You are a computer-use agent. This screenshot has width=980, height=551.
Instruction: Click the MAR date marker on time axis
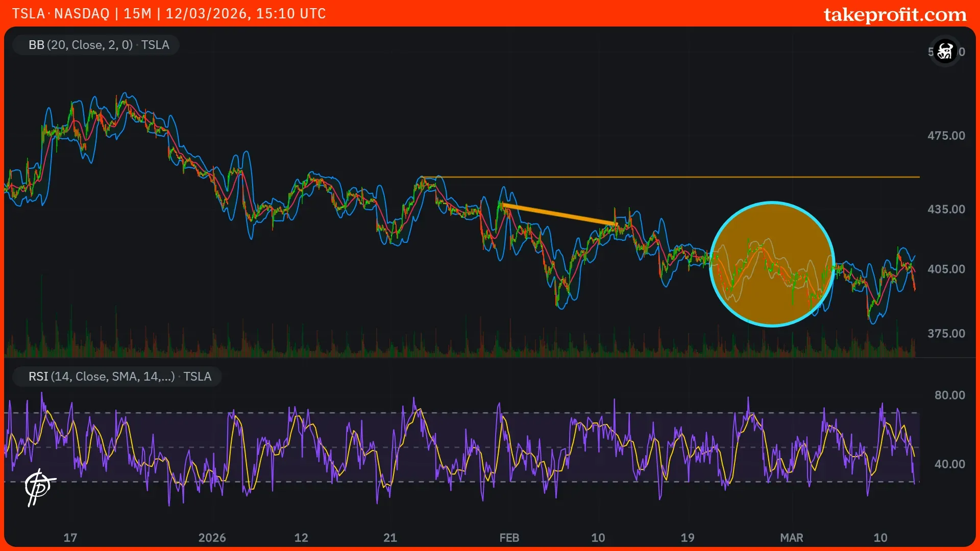click(791, 538)
